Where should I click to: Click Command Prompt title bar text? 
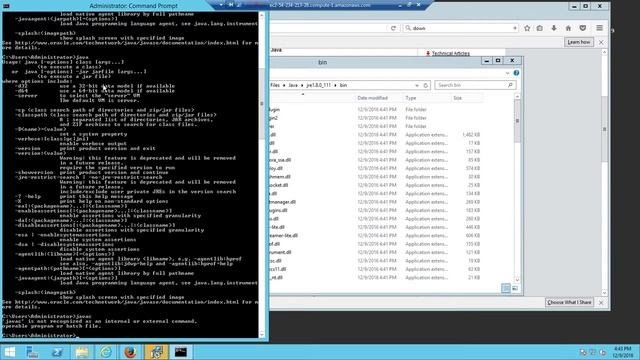pyautogui.click(x=133, y=6)
